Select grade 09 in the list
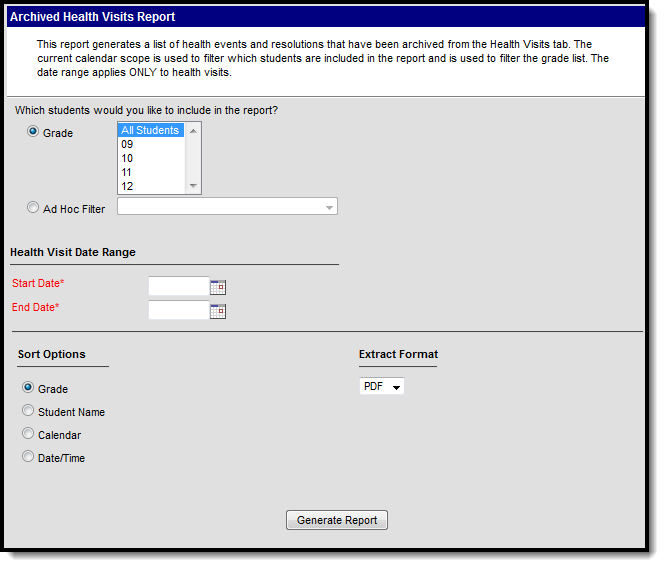 [151, 144]
